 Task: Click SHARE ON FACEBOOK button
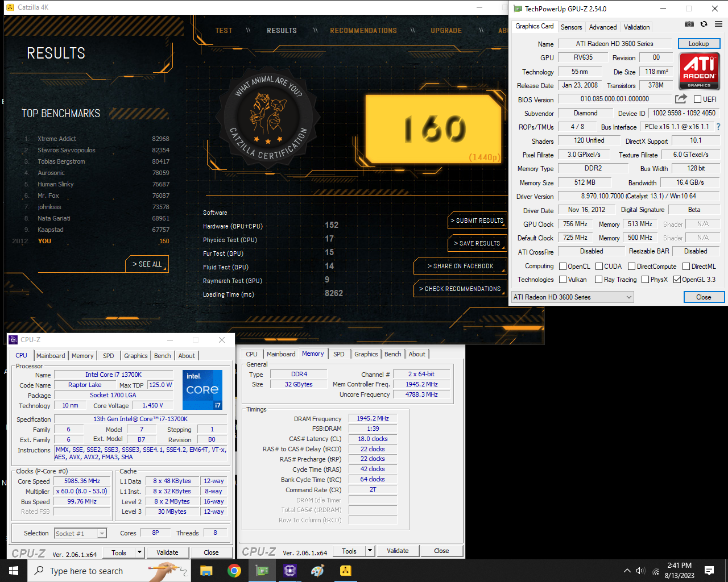(x=460, y=266)
